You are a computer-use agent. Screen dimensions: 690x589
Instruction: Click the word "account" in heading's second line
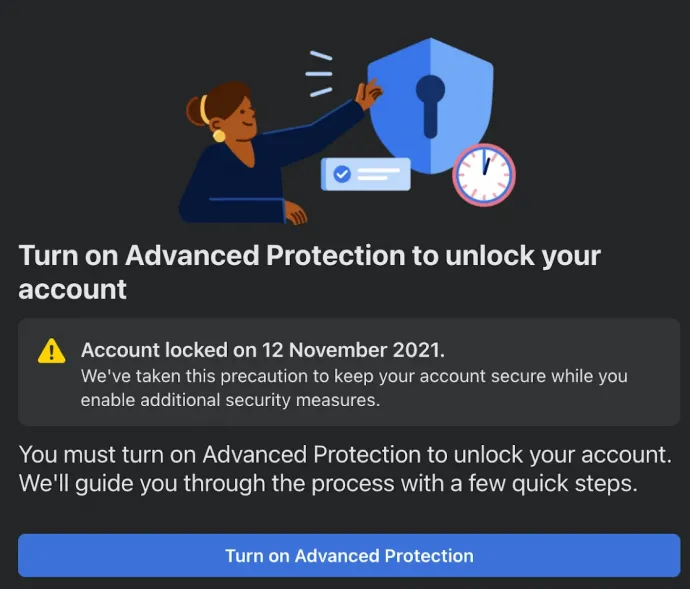(x=73, y=289)
